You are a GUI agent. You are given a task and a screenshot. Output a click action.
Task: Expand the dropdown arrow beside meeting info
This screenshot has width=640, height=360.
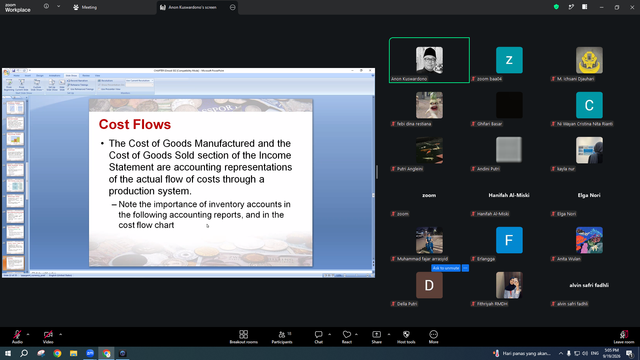click(58, 7)
